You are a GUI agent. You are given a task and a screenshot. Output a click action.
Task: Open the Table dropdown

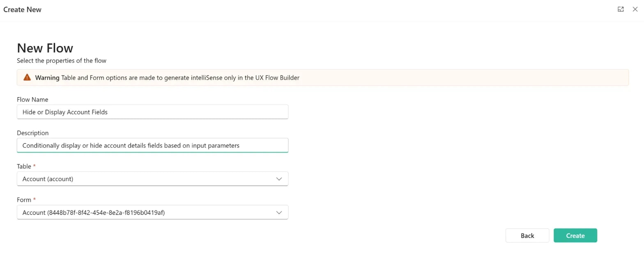click(x=152, y=179)
